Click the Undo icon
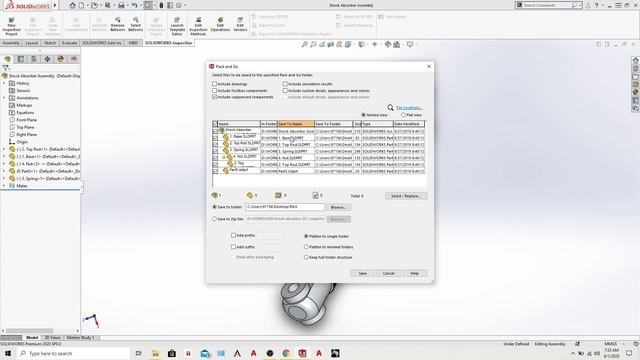The width and height of the screenshot is (640, 360). click(134, 5)
